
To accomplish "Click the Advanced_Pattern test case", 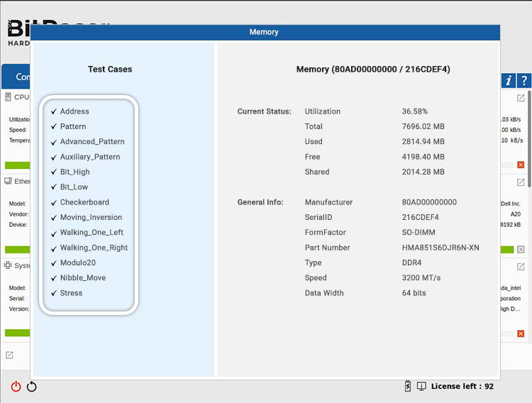I will coord(92,142).
